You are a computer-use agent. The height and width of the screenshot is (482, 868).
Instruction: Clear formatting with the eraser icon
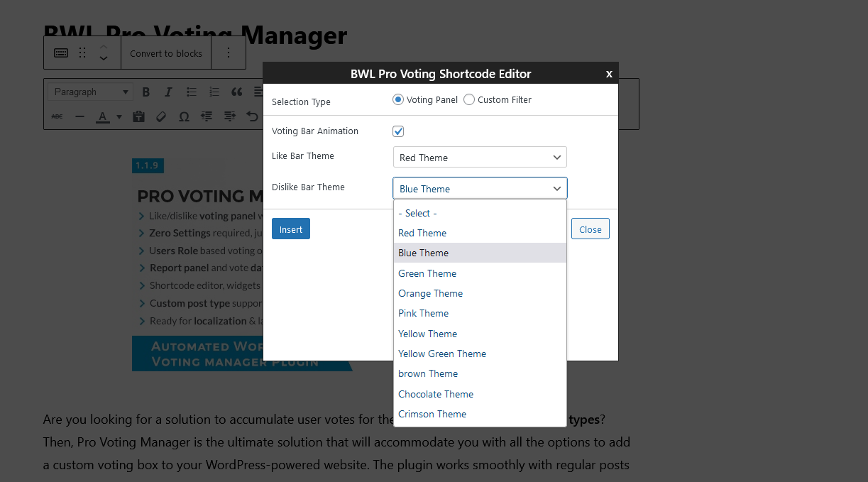tap(161, 116)
